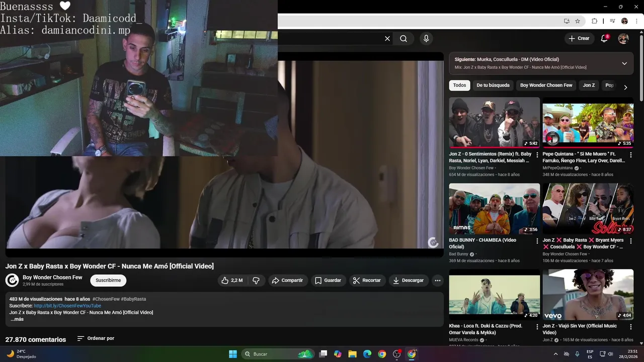The width and height of the screenshot is (644, 362).
Task: Select the Boy Wonder Chosen Few chip
Action: pos(546,85)
